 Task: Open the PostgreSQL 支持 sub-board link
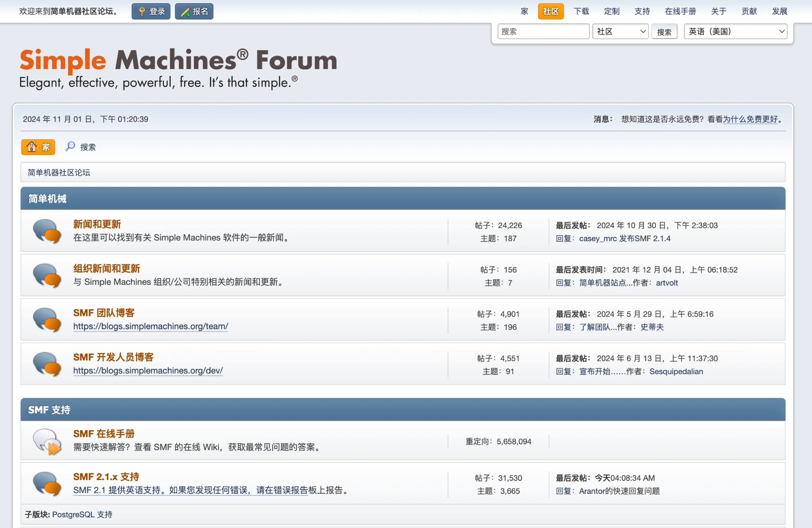82,515
